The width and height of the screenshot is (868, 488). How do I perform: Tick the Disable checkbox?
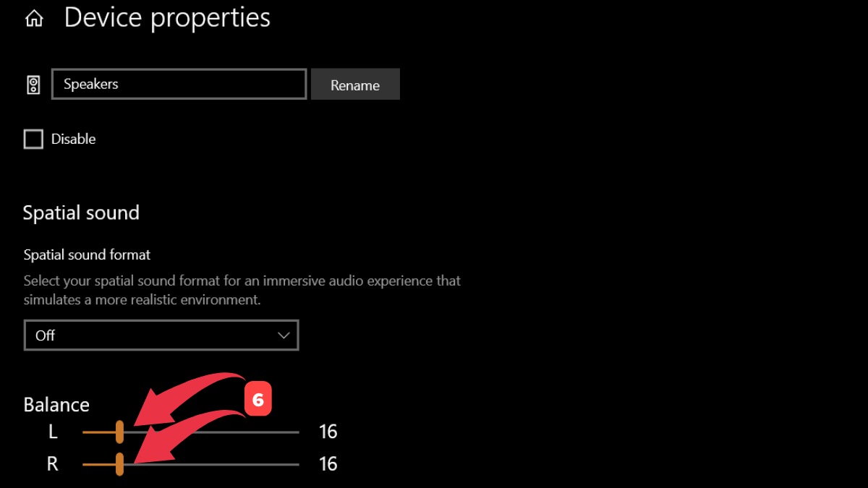pyautogui.click(x=33, y=139)
